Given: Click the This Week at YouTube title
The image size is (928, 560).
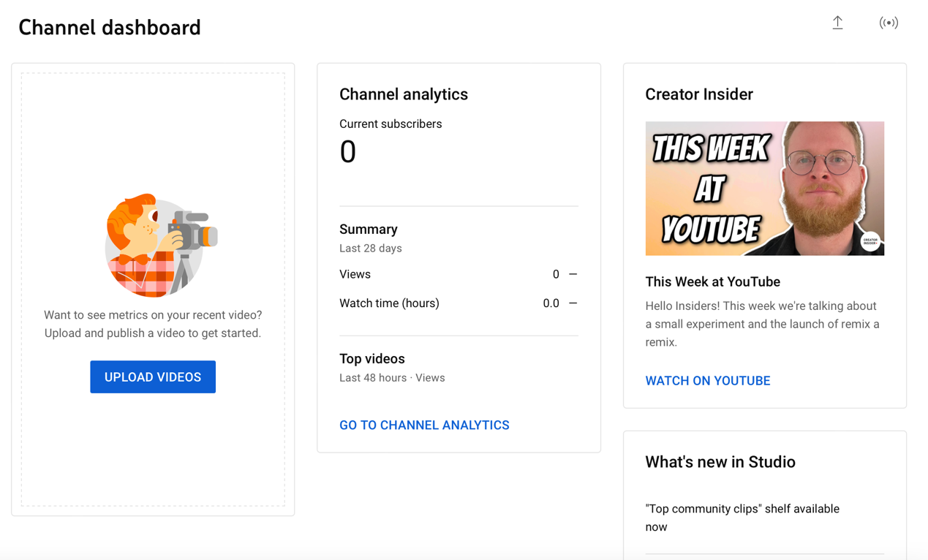Looking at the screenshot, I should pos(712,281).
